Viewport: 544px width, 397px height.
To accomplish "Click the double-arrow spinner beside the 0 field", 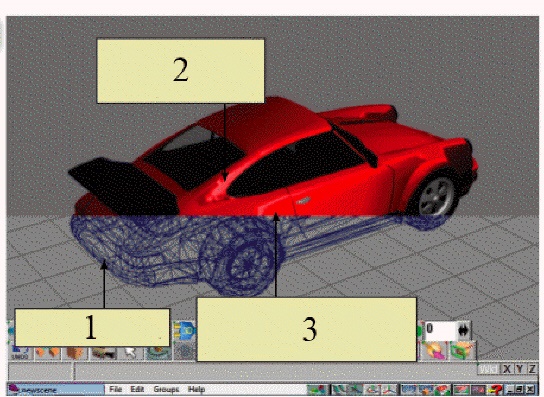I will pyautogui.click(x=464, y=330).
